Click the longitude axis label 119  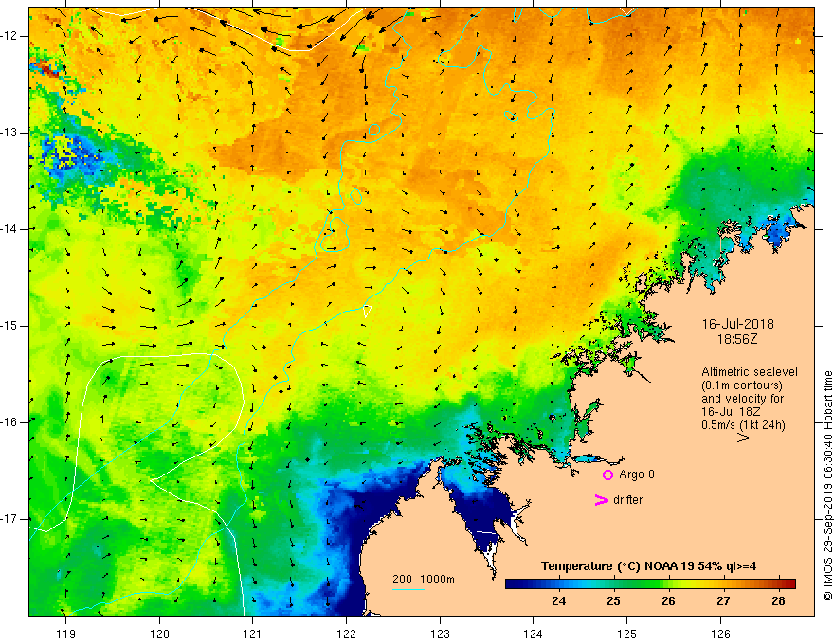(66, 634)
